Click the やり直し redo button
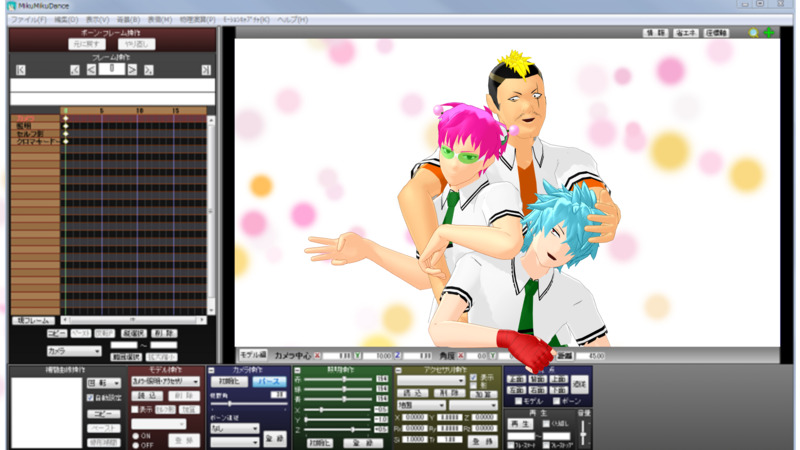The width and height of the screenshot is (800, 450). (136, 44)
